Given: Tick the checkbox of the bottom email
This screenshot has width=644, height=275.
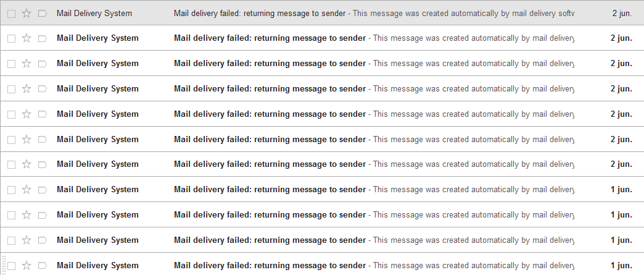Looking at the screenshot, I should pos(11,266).
